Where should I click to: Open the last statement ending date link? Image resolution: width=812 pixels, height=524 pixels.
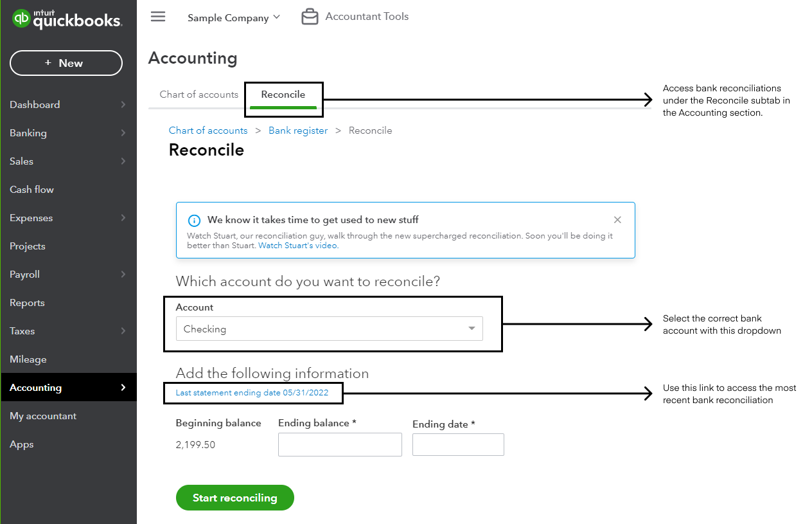[x=252, y=392]
